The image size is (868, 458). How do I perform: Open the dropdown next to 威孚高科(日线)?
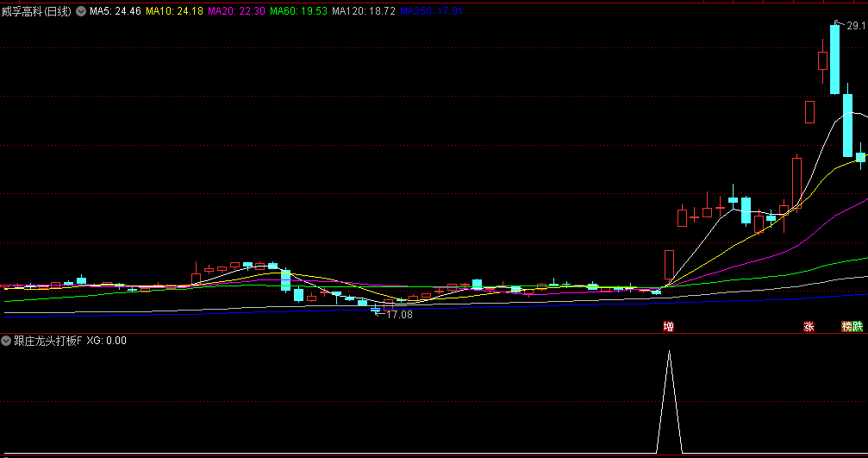[x=81, y=11]
